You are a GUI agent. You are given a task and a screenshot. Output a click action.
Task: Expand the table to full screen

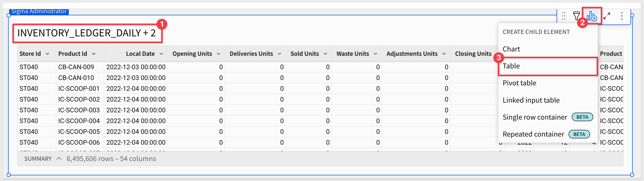coord(607,16)
